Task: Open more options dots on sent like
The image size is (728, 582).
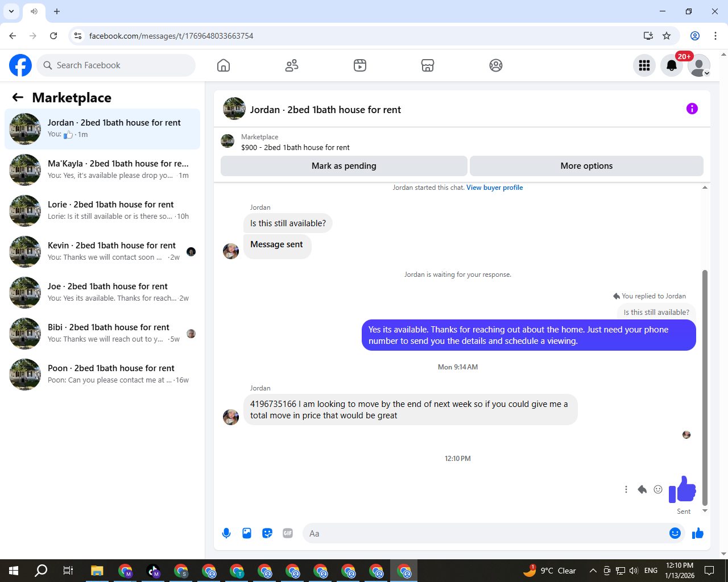Action: 626,489
